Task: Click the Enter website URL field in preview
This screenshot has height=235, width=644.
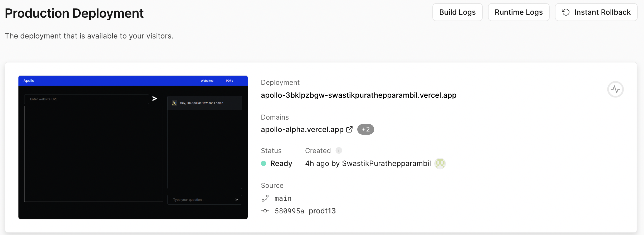Action: coord(87,99)
